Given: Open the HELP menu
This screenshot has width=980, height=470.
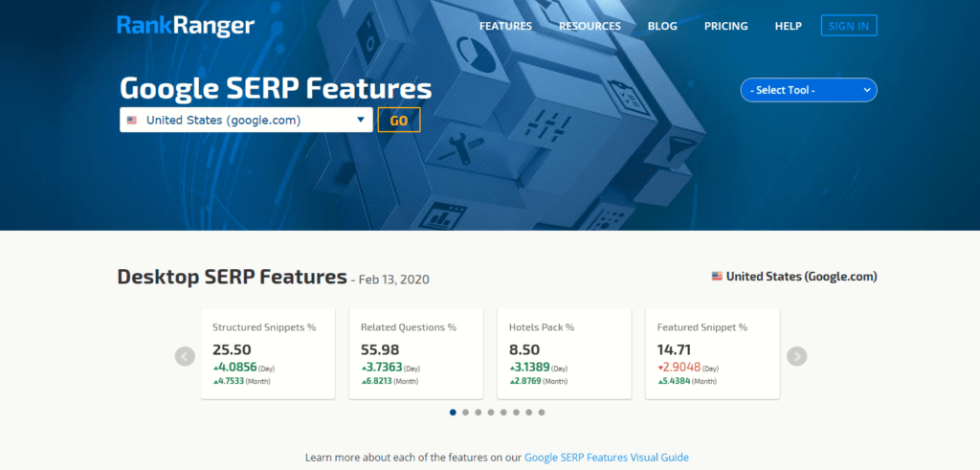Looking at the screenshot, I should click(789, 26).
